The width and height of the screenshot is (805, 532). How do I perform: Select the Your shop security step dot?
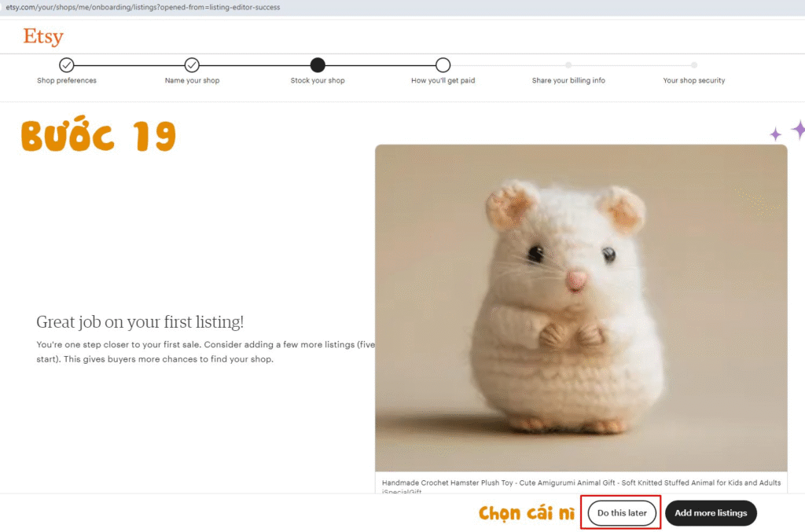(693, 65)
